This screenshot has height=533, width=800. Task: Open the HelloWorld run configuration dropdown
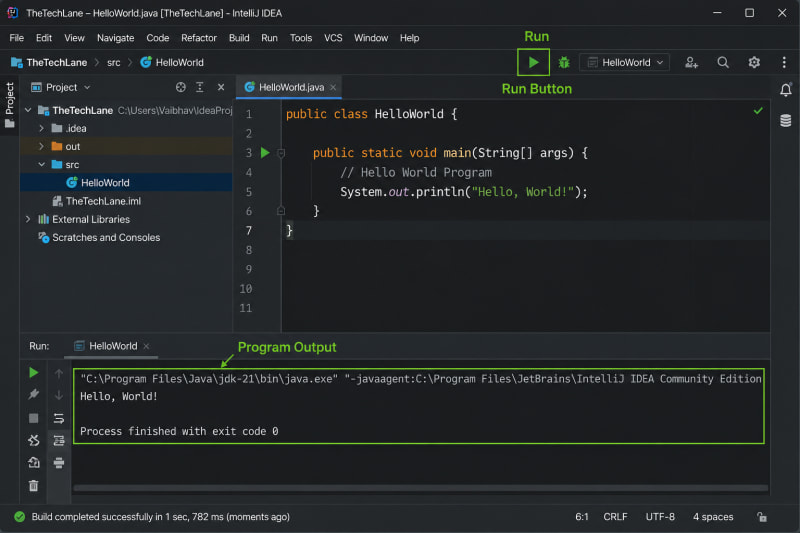[625, 62]
